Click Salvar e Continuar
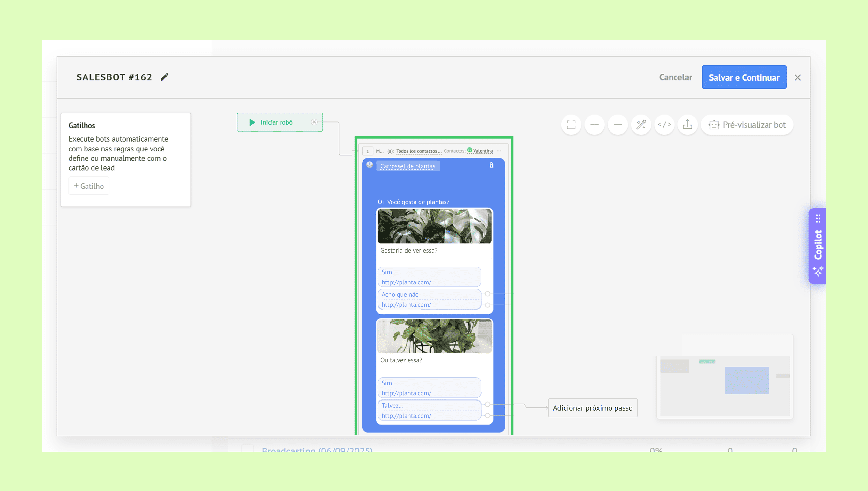 point(744,77)
